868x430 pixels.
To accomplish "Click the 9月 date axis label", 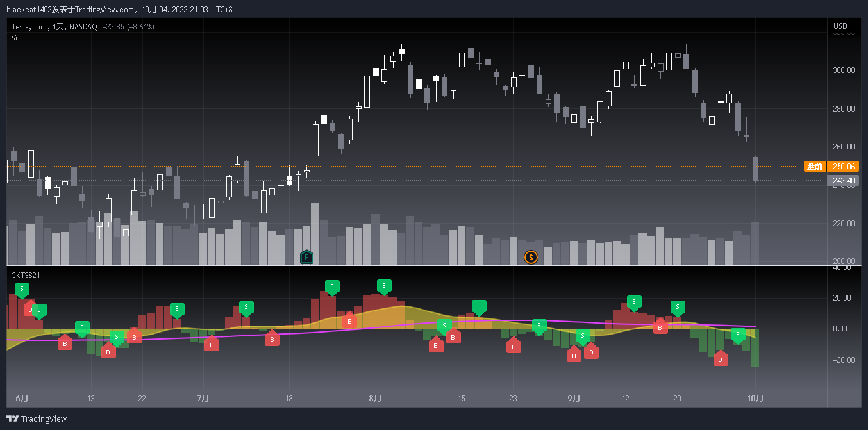I will tap(574, 399).
